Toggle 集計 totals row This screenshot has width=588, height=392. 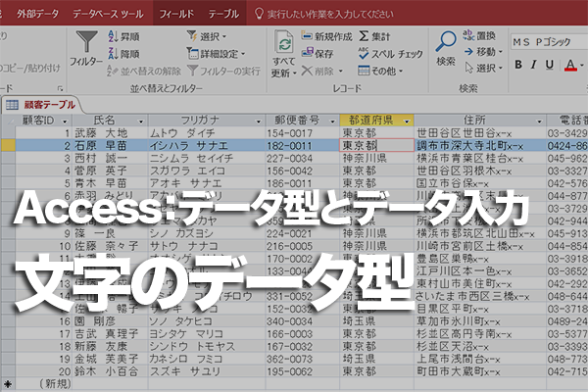coord(374,36)
